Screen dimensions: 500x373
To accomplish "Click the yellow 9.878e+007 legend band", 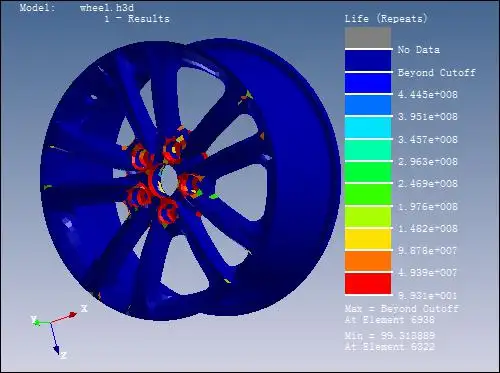I will point(368,239).
